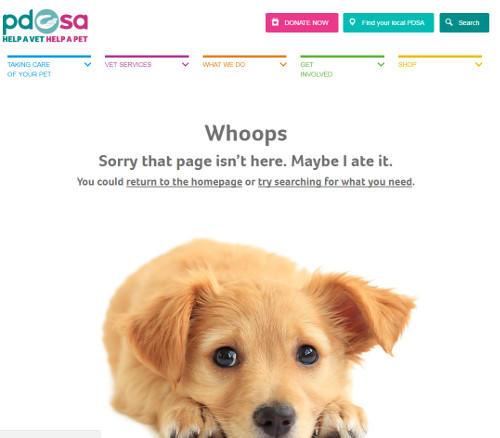Image resolution: width=500 pixels, height=438 pixels.
Task: Expand the Shop chevron
Action: tap(479, 64)
